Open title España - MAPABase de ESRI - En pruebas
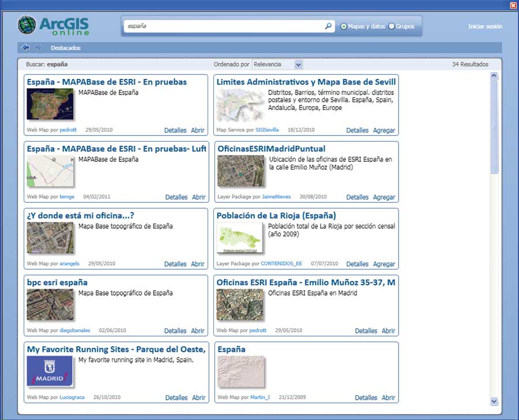Viewport: 519px width, 420px height. tap(107, 82)
